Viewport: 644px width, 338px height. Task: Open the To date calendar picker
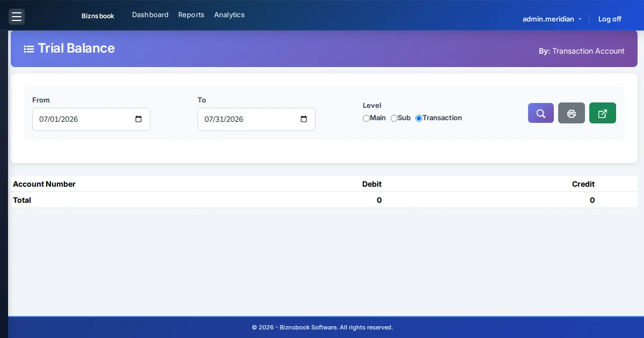304,119
